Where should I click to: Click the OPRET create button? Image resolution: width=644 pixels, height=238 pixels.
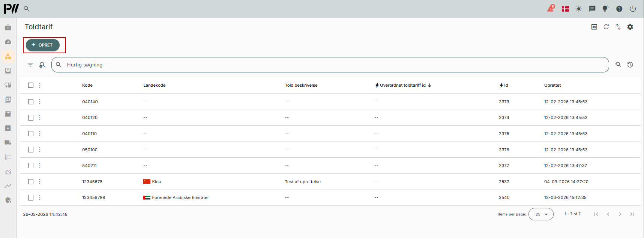pyautogui.click(x=43, y=45)
